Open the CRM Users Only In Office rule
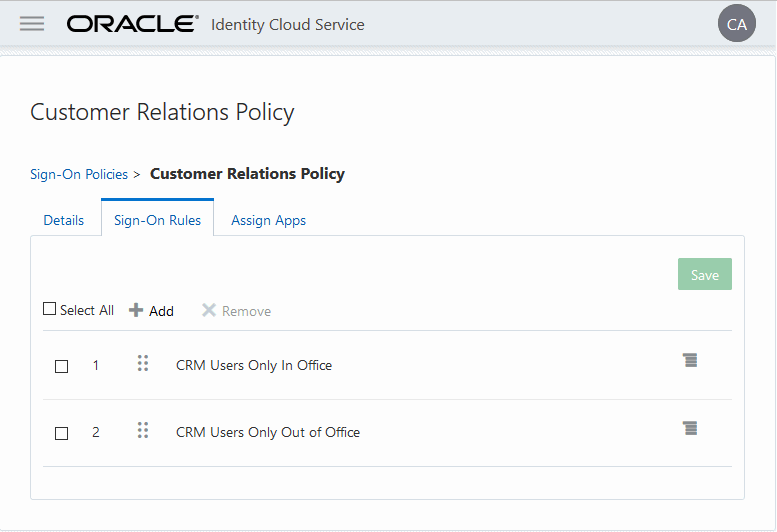Image resolution: width=777 pixels, height=532 pixels. pos(254,365)
